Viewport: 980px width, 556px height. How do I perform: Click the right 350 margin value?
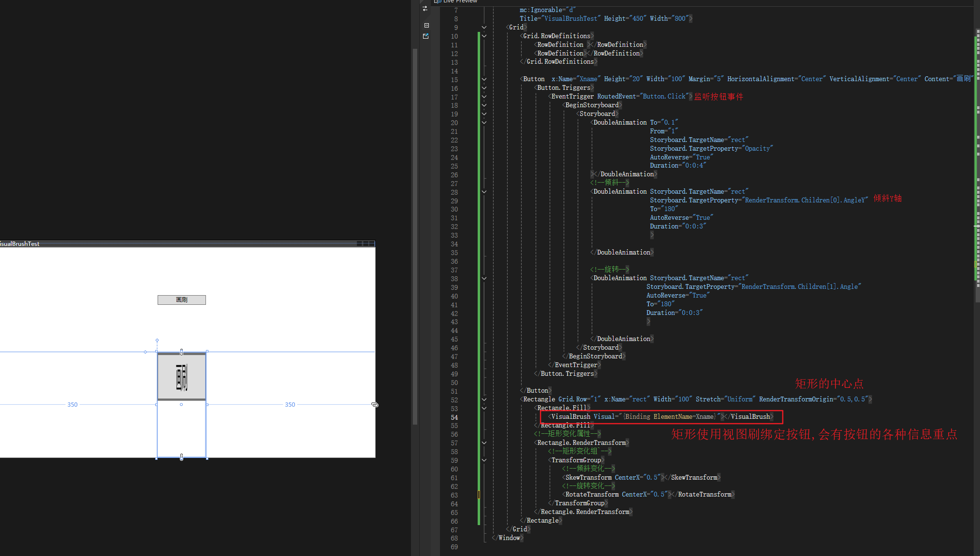coord(290,404)
